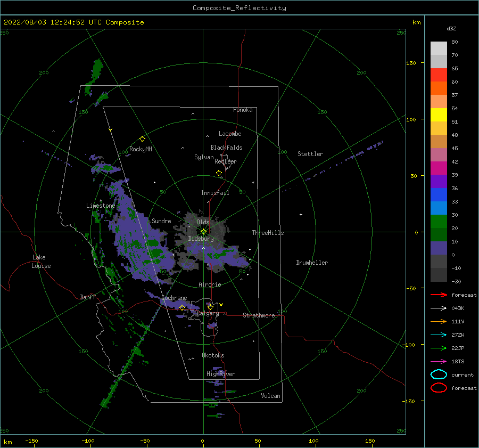The width and height of the screenshot is (479, 448).
Task: Click the Limestone label
Action: [x=101, y=206]
